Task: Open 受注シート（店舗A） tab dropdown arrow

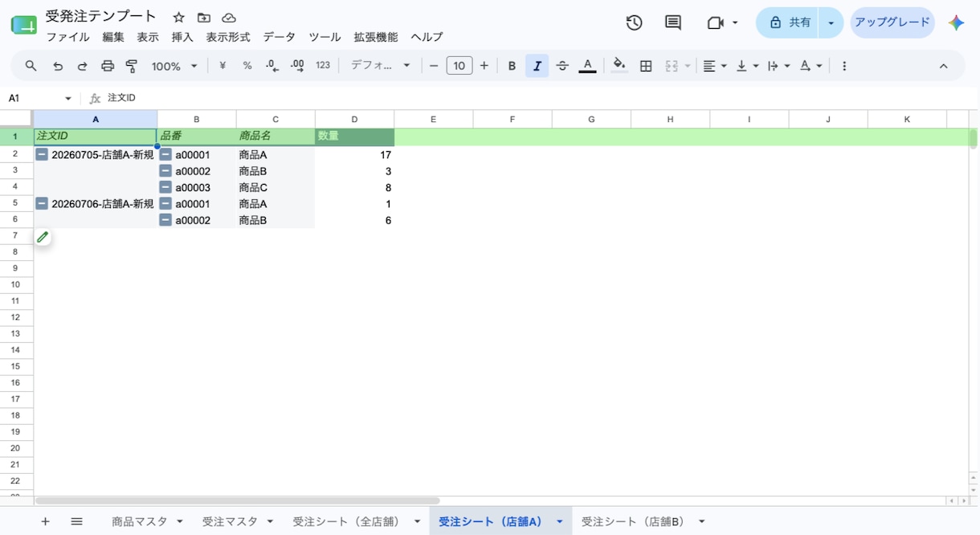Action: [x=559, y=521]
